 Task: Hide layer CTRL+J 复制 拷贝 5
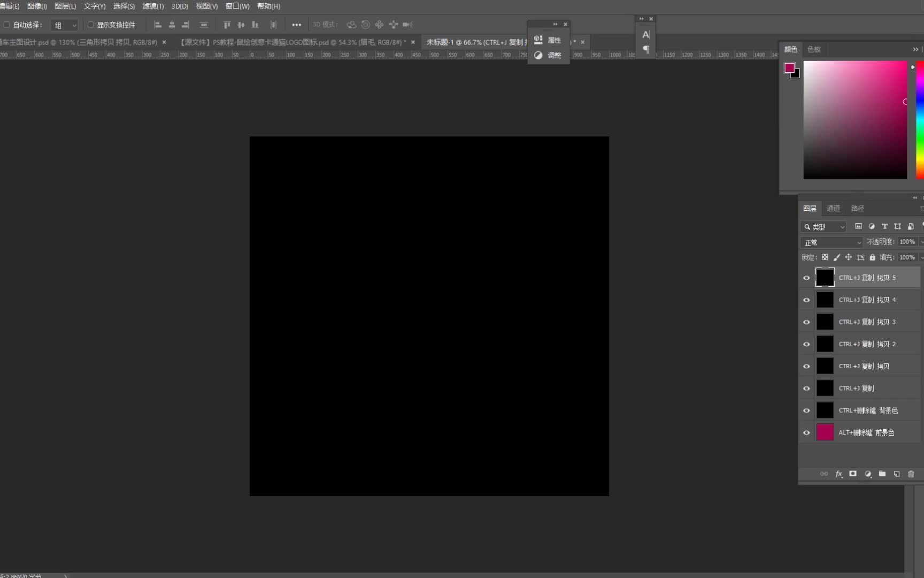point(806,278)
